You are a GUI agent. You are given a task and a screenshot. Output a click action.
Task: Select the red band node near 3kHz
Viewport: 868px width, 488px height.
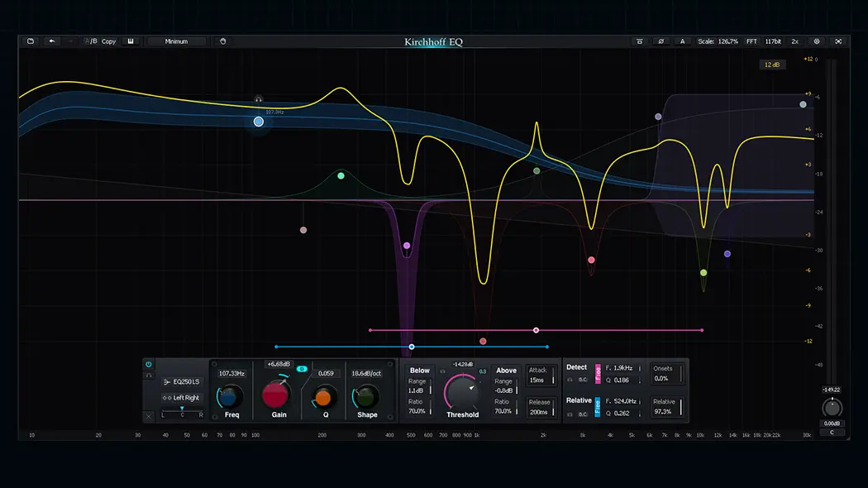point(591,260)
